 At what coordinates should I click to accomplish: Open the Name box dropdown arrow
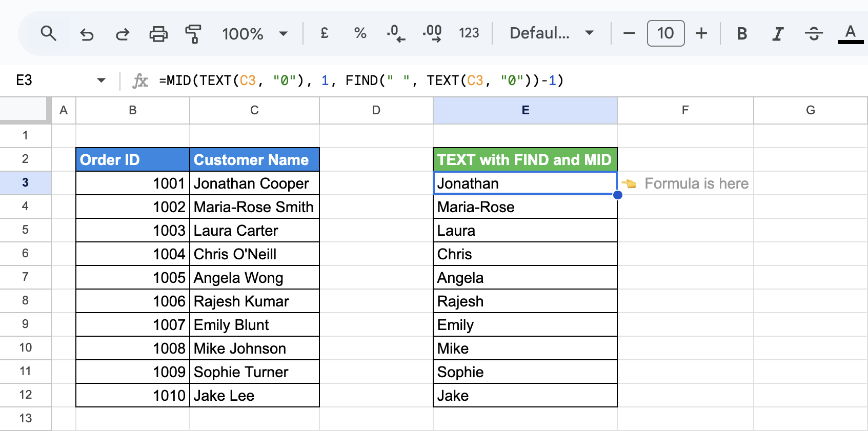(x=101, y=80)
